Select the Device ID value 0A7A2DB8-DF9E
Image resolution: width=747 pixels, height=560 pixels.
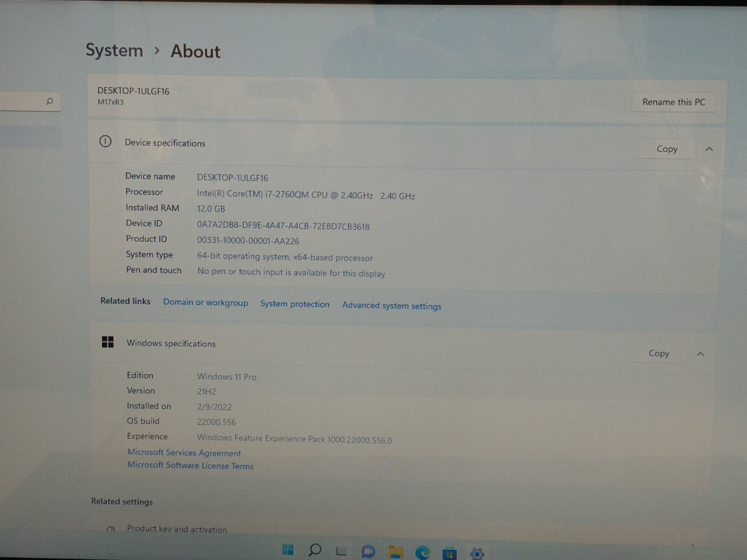(x=283, y=226)
